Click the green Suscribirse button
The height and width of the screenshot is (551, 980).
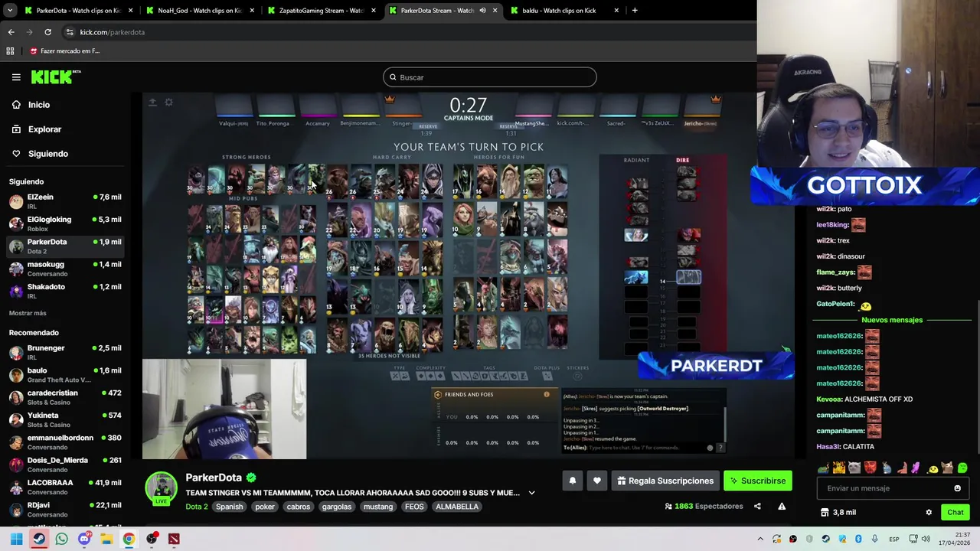tap(758, 481)
